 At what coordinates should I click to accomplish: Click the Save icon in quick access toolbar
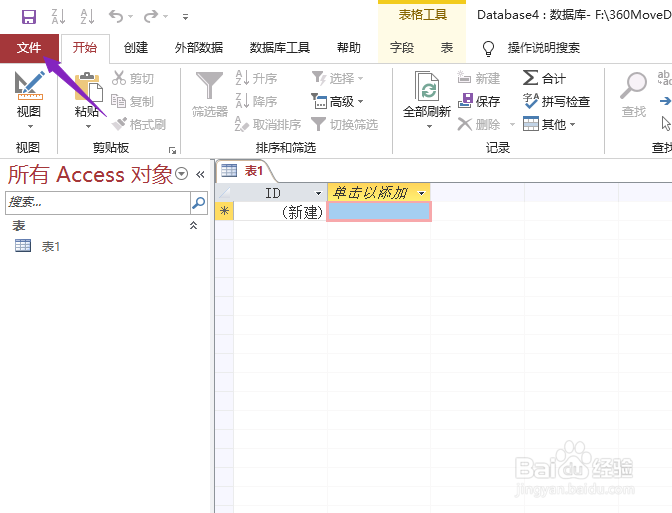tap(29, 17)
